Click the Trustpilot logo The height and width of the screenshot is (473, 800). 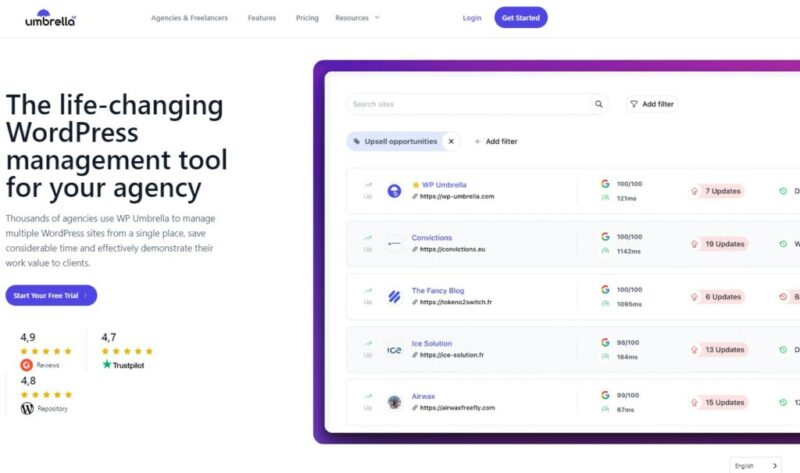point(123,365)
